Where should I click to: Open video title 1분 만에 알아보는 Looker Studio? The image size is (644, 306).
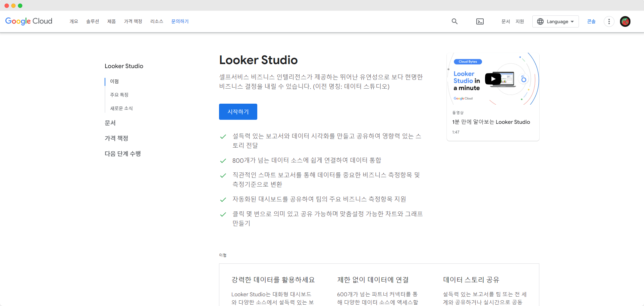[491, 122]
